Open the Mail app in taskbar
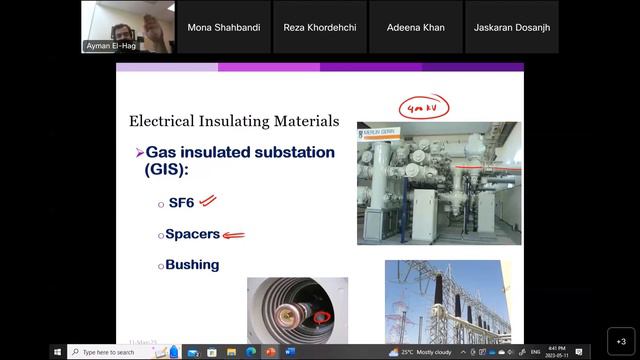Image resolution: width=640 pixels, height=360 pixels. tap(193, 352)
